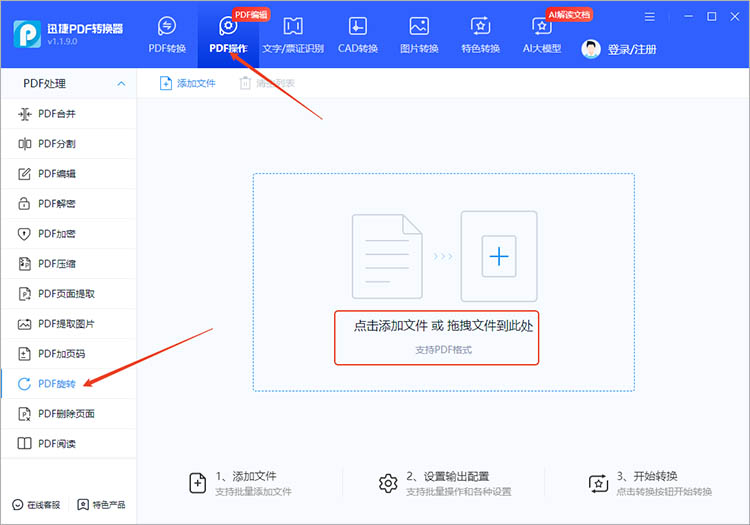Select PDF旋转 in sidebar
This screenshot has width=750, height=525.
click(x=69, y=383)
